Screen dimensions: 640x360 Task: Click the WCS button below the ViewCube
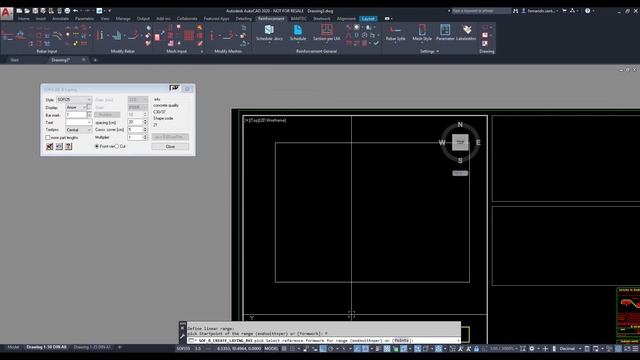(460, 173)
